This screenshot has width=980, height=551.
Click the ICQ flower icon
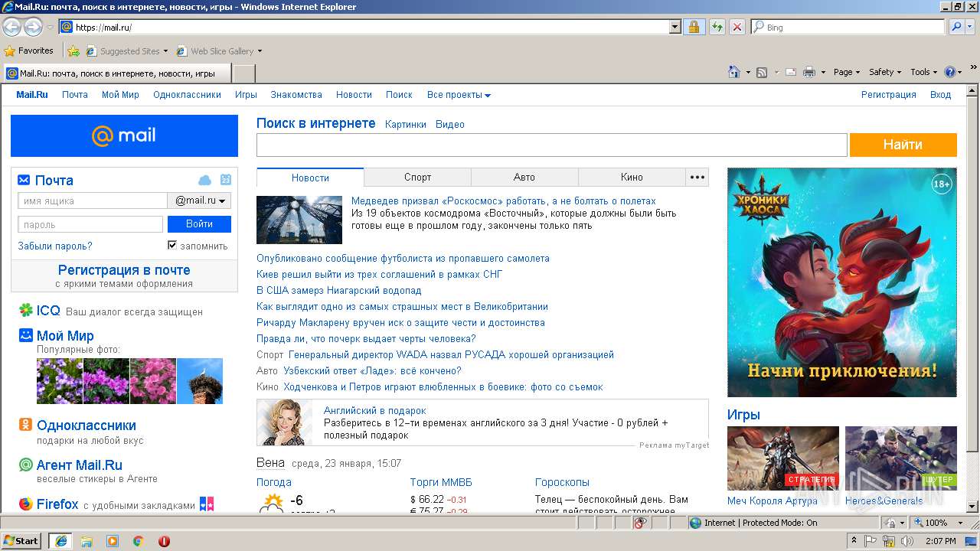(26, 310)
